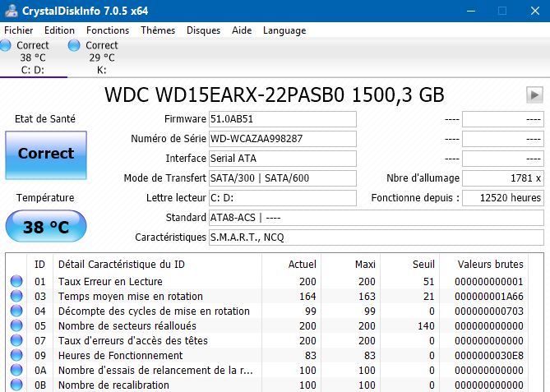This screenshot has height=392, width=550.
Task: Click status orb for attribute 04
Action: 16,311
